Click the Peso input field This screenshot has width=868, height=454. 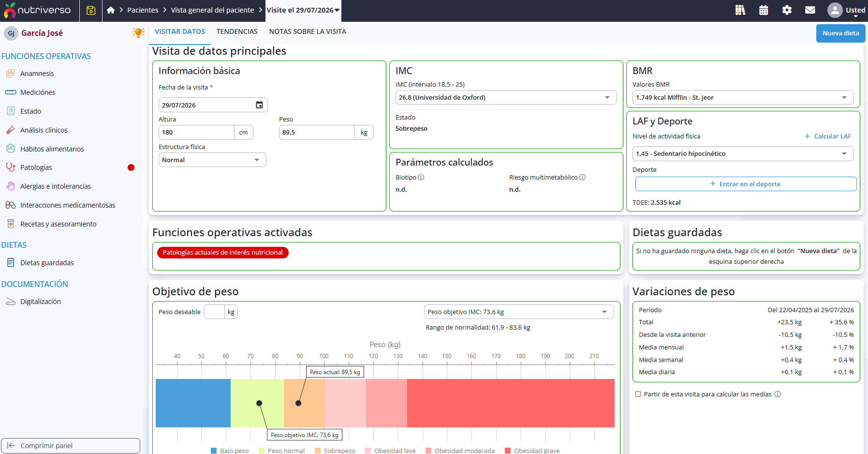[317, 132]
